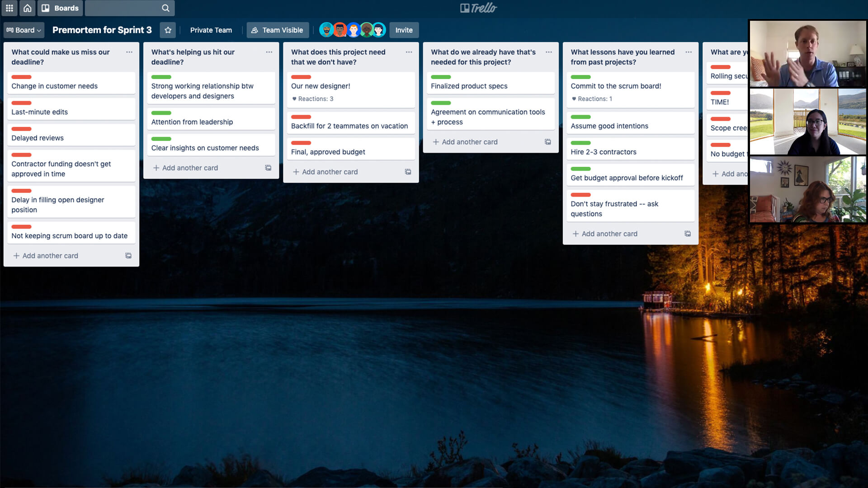Click the 'Invite' button to add members
The height and width of the screenshot is (488, 868).
pyautogui.click(x=403, y=30)
